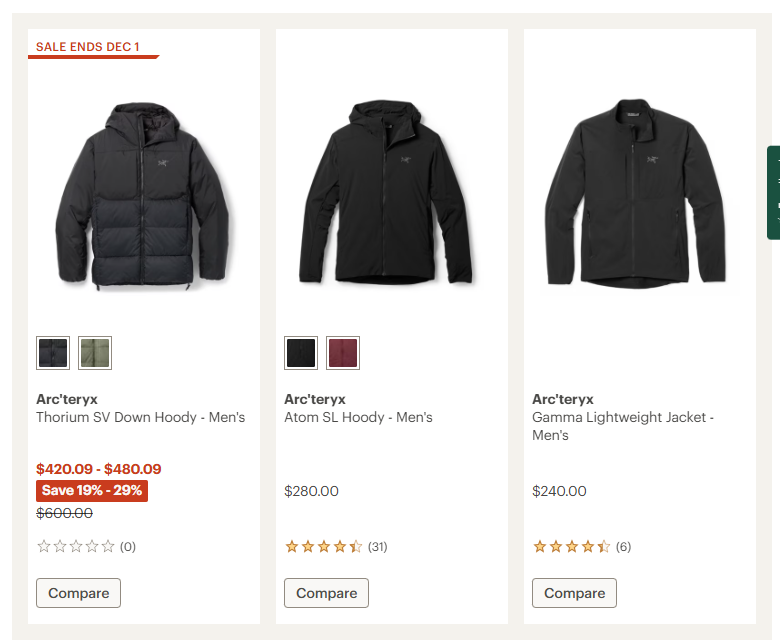Choose black color swatch for Atom SL
This screenshot has height=640, width=780.
(301, 352)
